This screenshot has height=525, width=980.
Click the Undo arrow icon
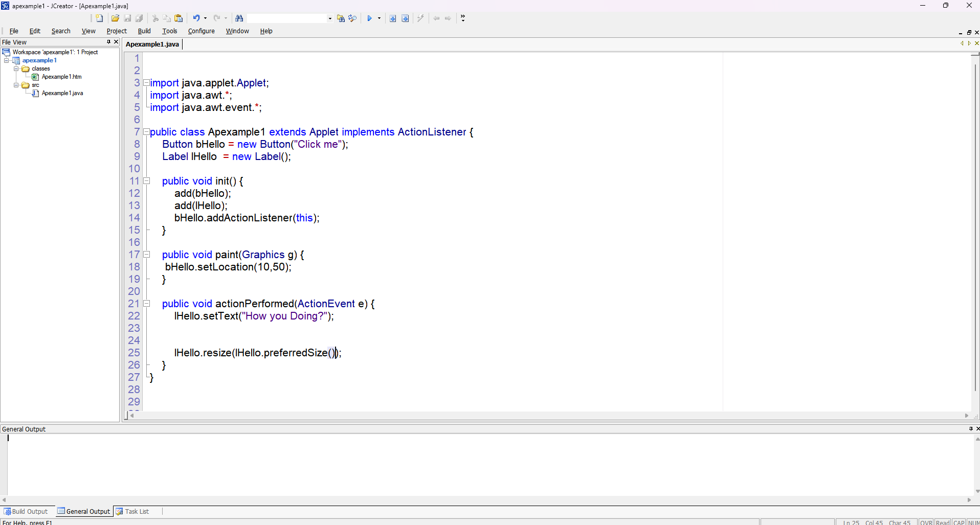click(196, 18)
